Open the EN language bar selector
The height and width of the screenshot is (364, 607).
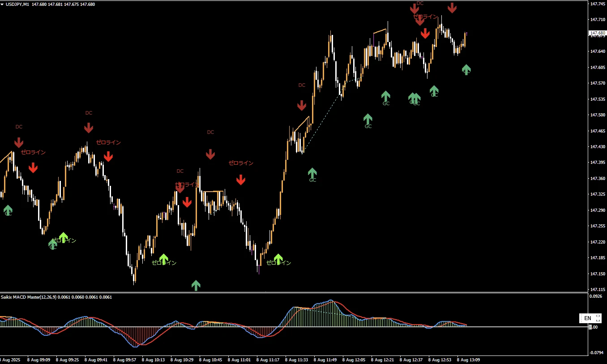tap(587, 318)
